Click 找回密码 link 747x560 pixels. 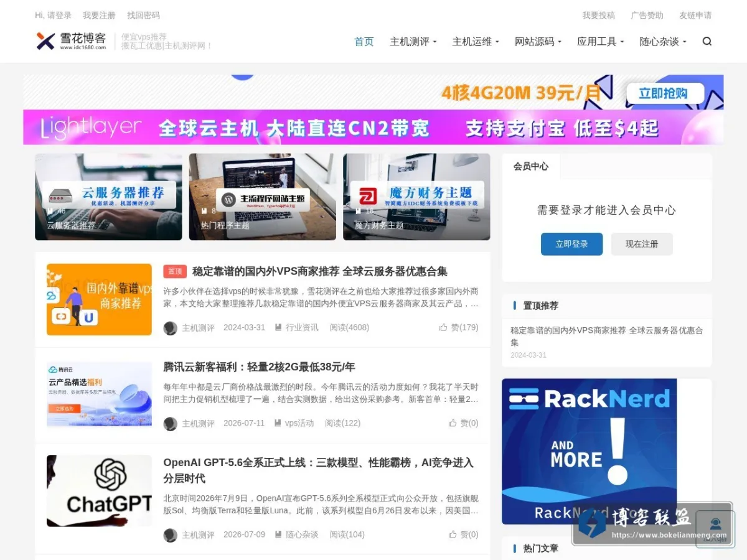pyautogui.click(x=143, y=16)
